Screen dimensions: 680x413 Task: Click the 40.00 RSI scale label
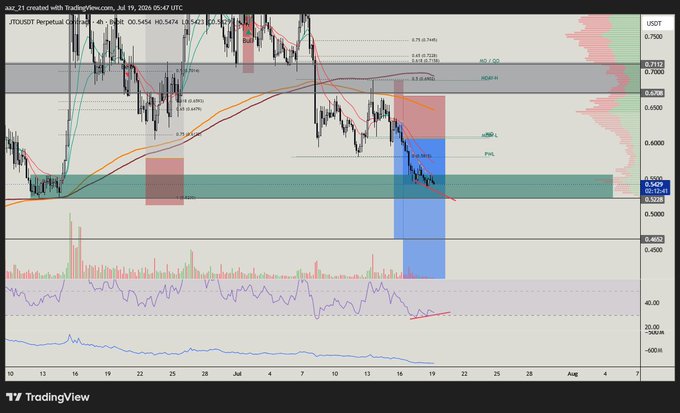[x=652, y=303]
